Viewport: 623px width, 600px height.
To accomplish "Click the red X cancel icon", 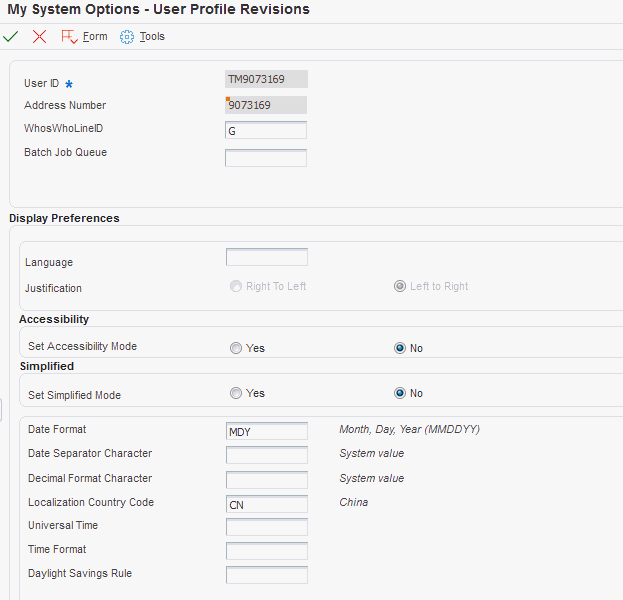I will (39, 37).
